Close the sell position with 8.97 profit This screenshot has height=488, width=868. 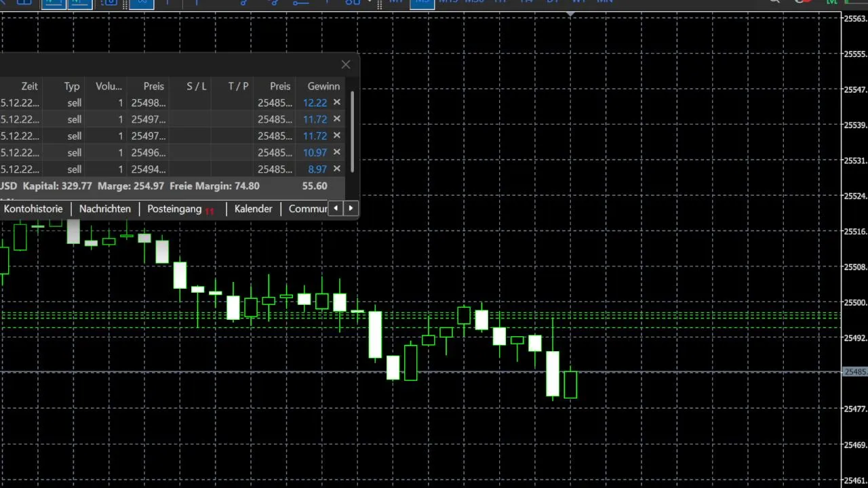click(336, 169)
